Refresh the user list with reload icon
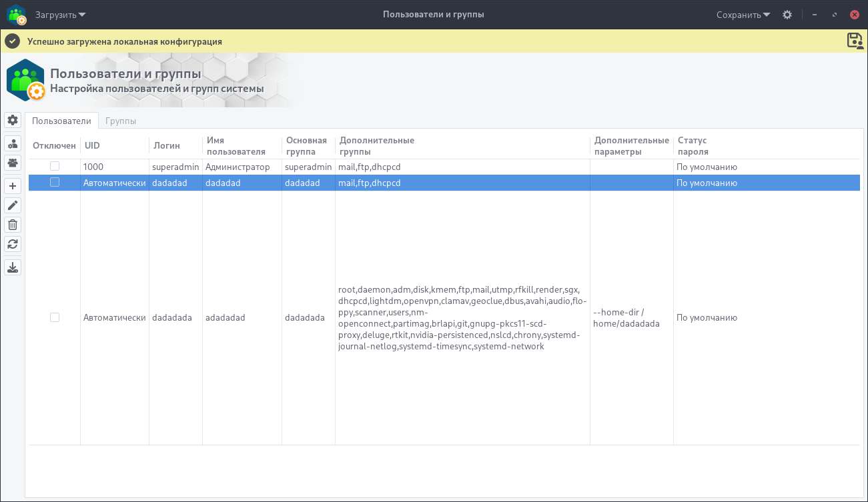Image resolution: width=868 pixels, height=502 pixels. pyautogui.click(x=13, y=244)
